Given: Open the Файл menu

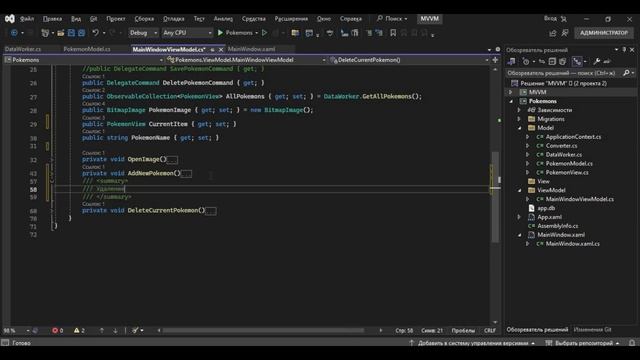Looking at the screenshot, I should (x=27, y=19).
